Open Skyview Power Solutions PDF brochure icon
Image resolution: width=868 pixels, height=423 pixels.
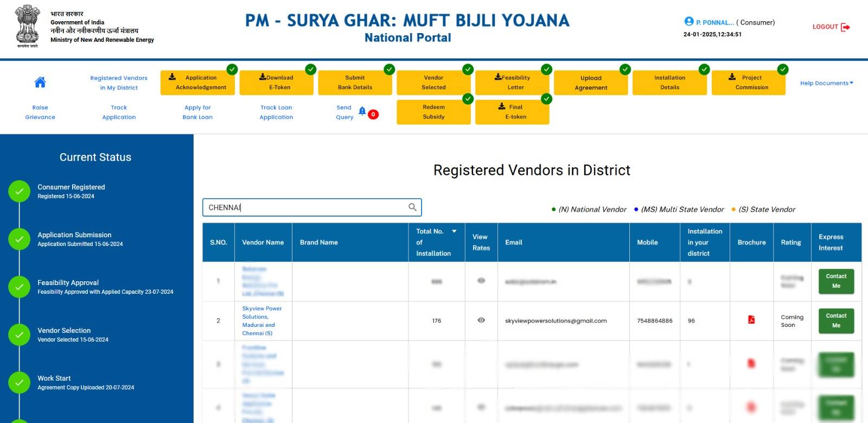[751, 319]
